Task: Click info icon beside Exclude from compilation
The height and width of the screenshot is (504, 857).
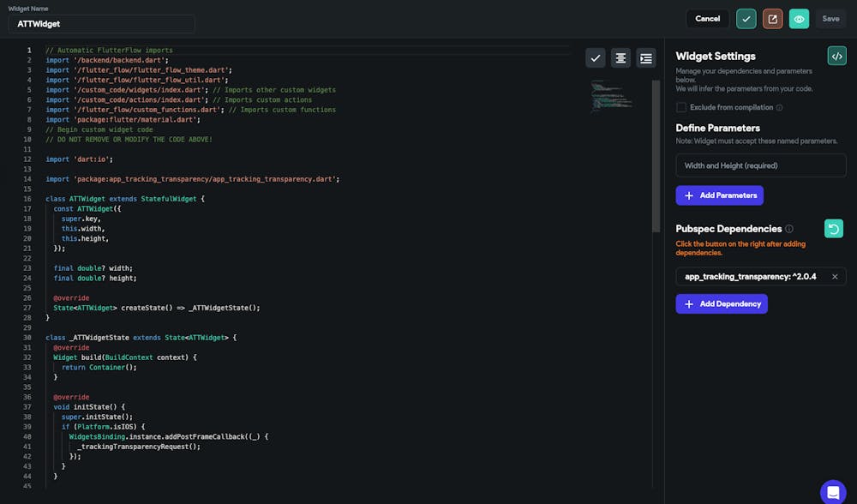Action: click(x=779, y=107)
